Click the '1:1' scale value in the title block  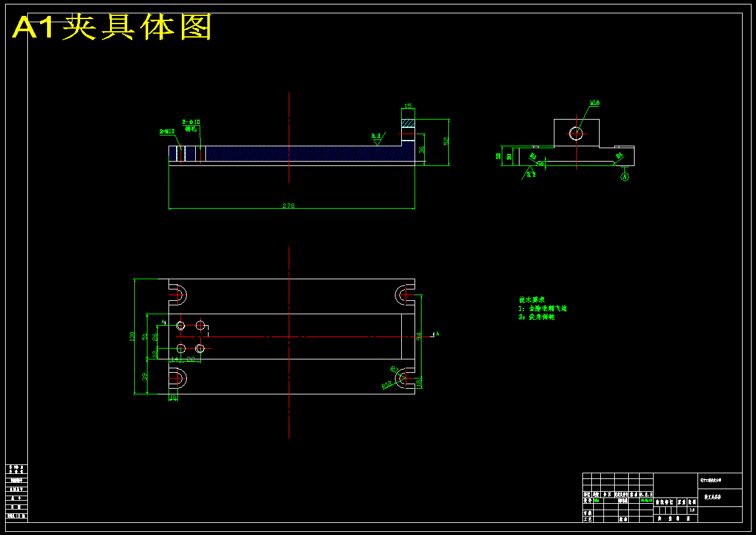pos(692,510)
